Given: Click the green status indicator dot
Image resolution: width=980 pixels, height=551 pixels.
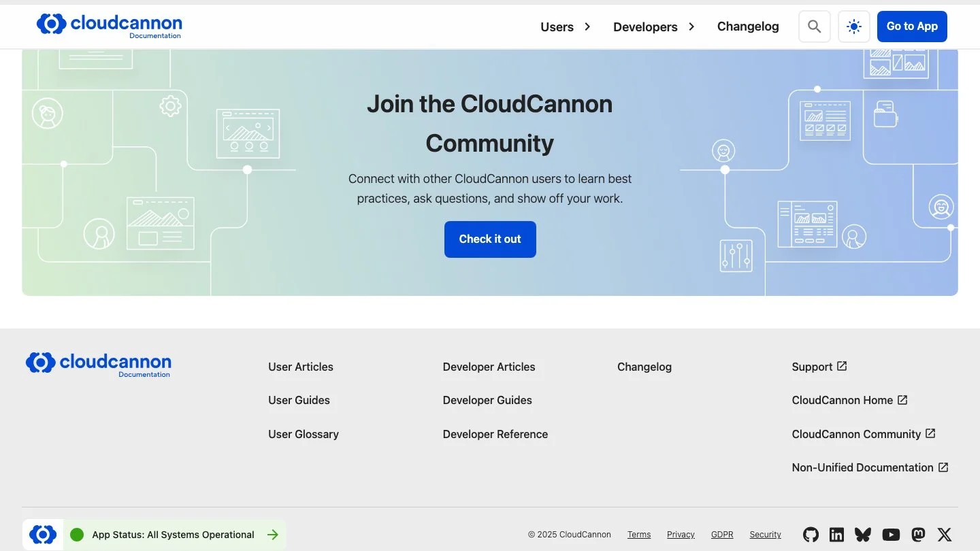Looking at the screenshot, I should pyautogui.click(x=77, y=535).
